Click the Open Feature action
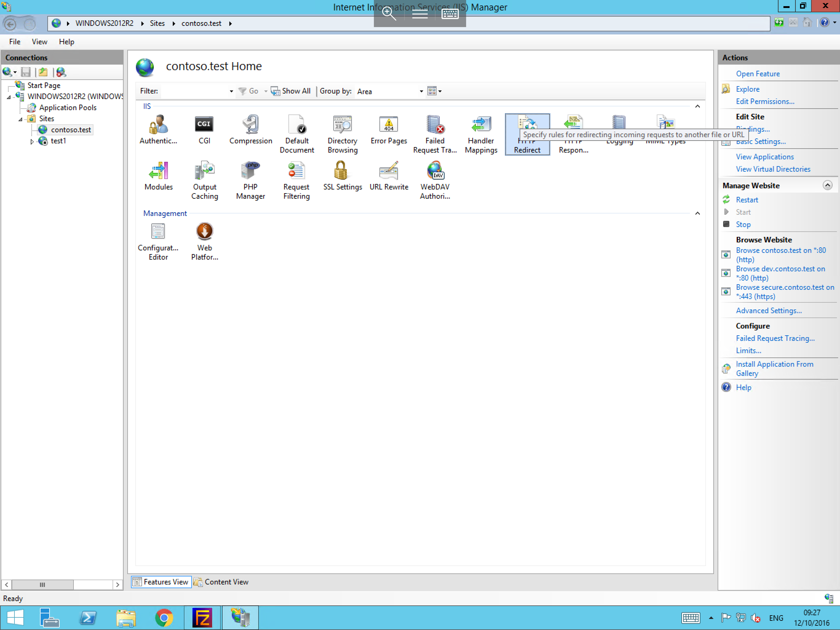The image size is (840, 630). (x=758, y=74)
